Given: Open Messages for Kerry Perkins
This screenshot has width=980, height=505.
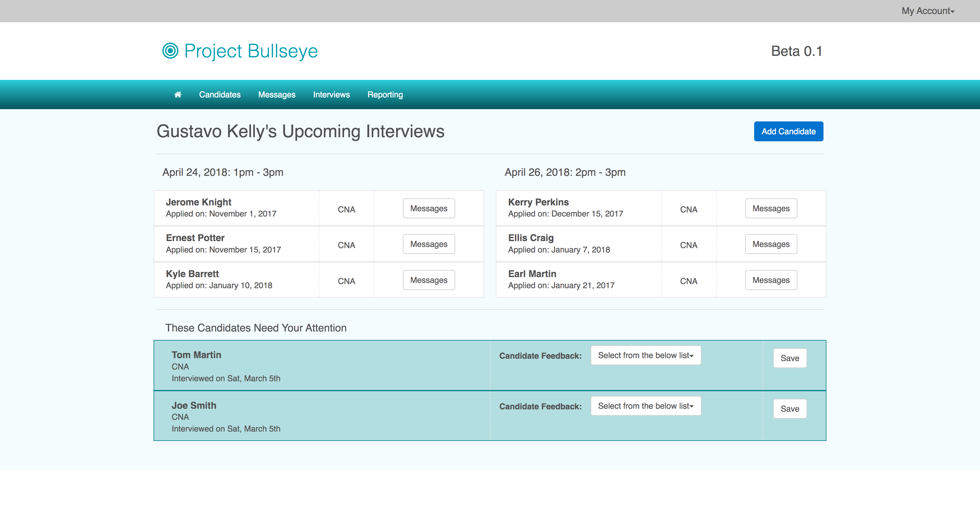Looking at the screenshot, I should coord(770,208).
